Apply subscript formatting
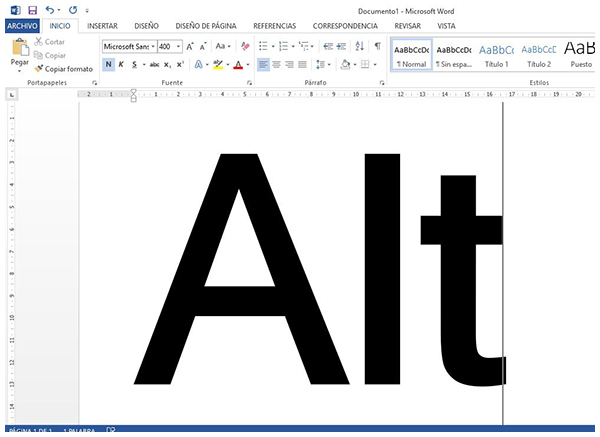The width and height of the screenshot is (600, 437). (168, 65)
